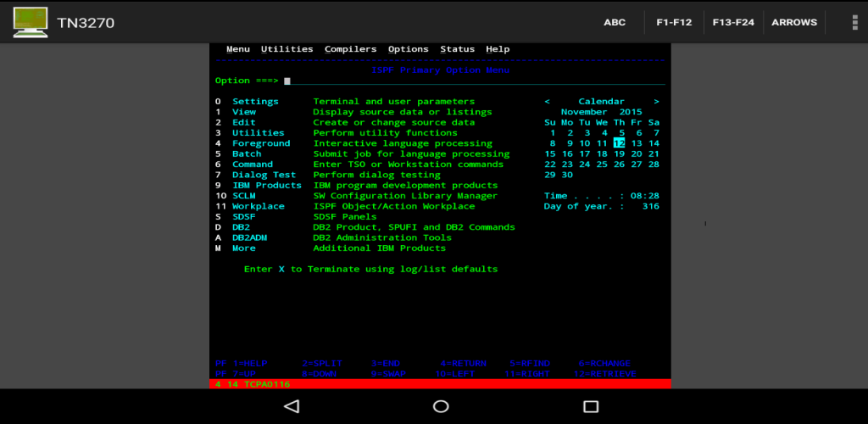
Task: Show the ARROWS key panel
Action: coord(794,23)
